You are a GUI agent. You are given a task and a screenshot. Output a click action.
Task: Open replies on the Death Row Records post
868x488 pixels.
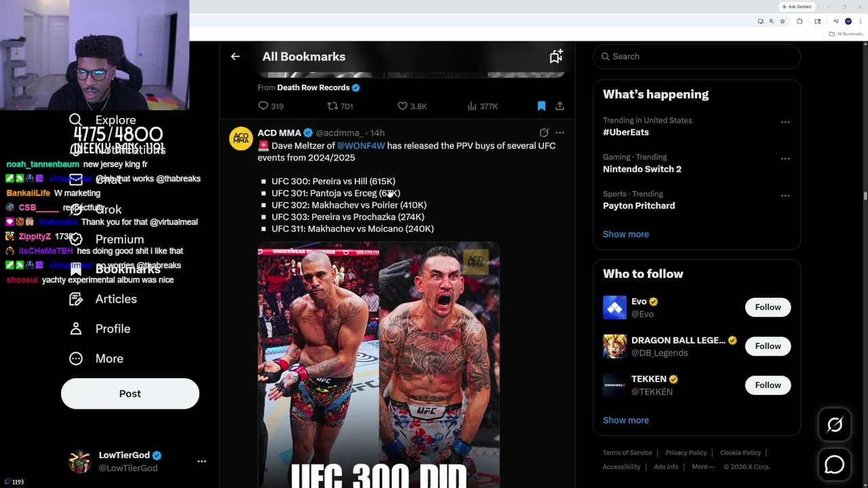coord(271,106)
